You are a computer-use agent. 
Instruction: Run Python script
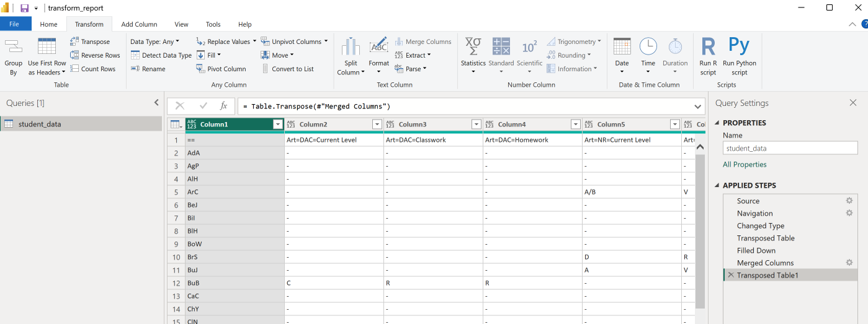coord(739,56)
